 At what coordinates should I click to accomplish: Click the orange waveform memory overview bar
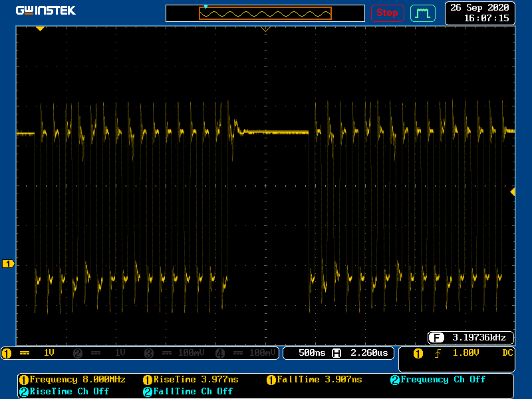click(x=265, y=13)
